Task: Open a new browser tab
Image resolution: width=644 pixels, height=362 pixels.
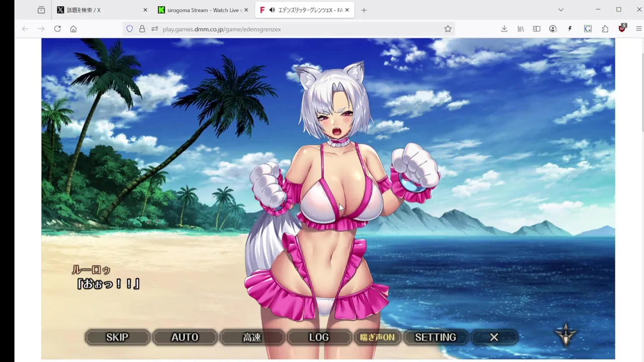Action: point(364,10)
